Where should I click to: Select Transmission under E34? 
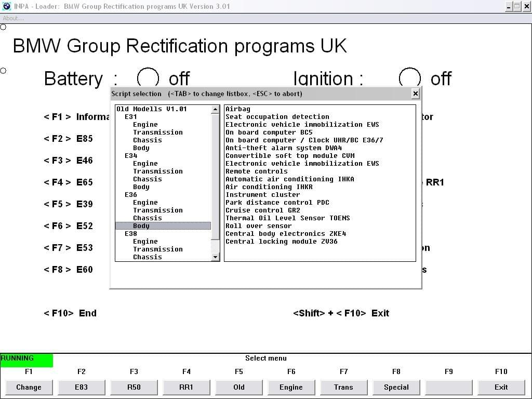click(x=158, y=171)
